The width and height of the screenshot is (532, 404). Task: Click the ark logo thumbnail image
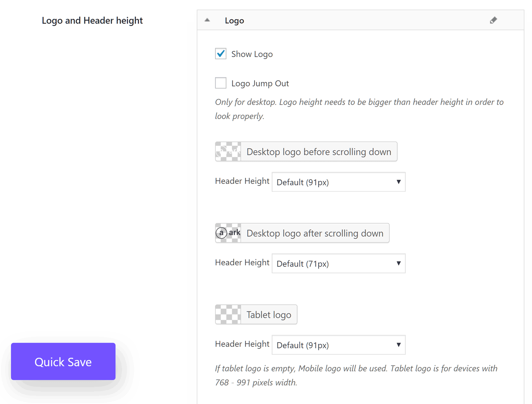click(228, 233)
